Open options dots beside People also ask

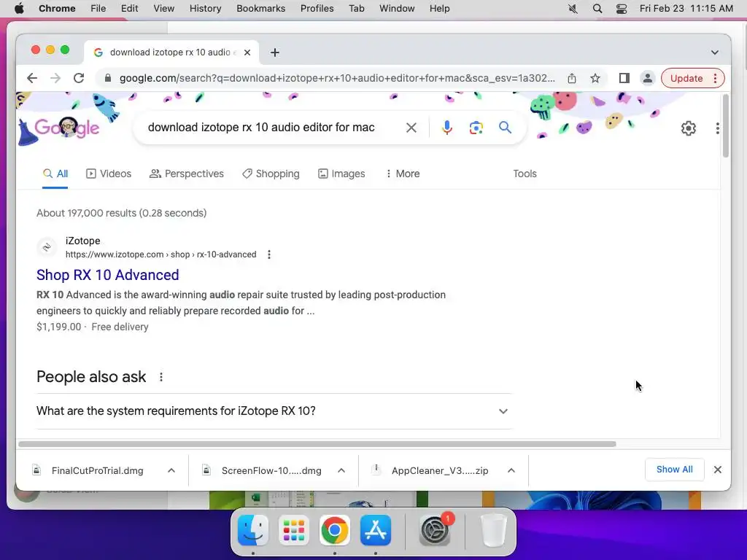tap(161, 377)
